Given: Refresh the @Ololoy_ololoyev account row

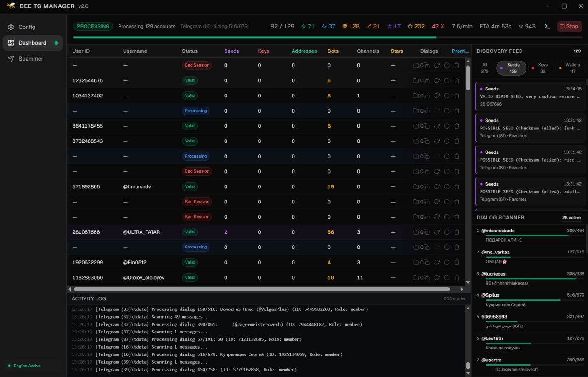Looking at the screenshot, I should coord(436,277).
